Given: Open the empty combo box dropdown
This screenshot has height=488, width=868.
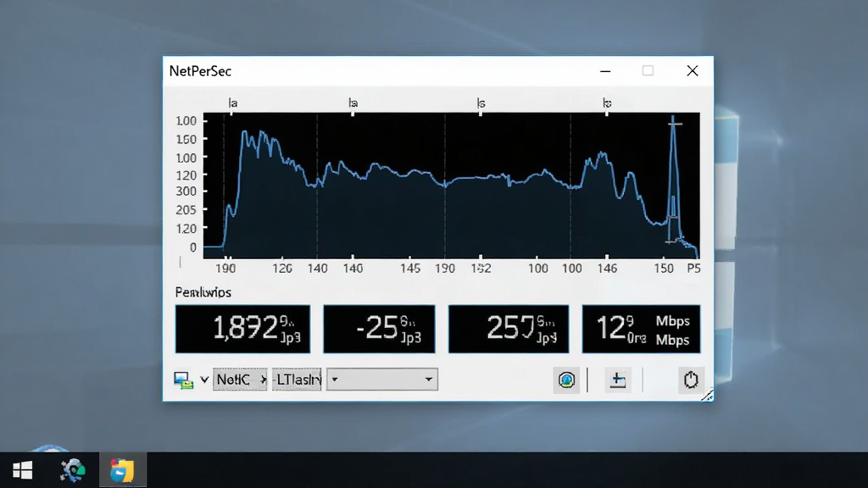Looking at the screenshot, I should click(x=382, y=380).
